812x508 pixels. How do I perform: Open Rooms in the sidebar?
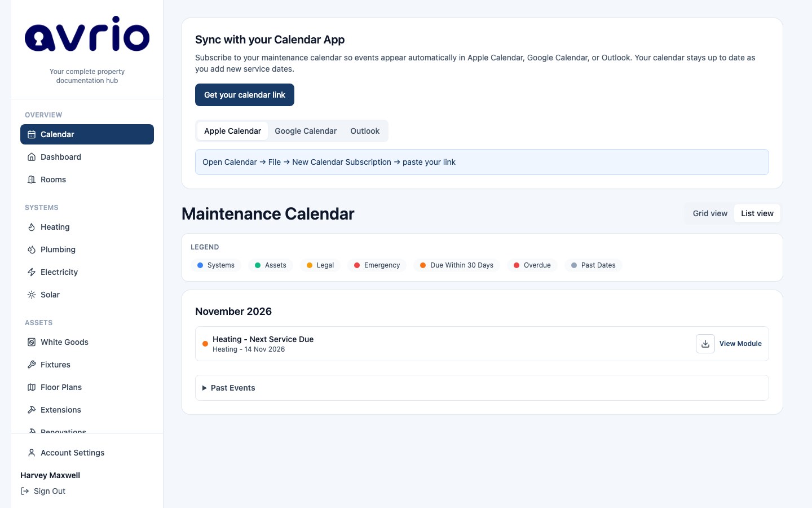(x=87, y=179)
